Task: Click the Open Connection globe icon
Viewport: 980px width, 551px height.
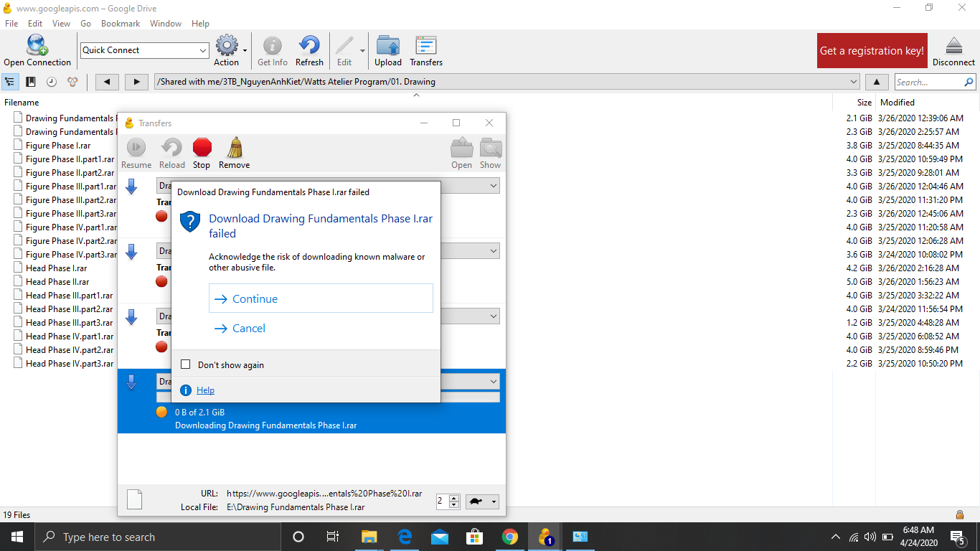Action: tap(37, 45)
